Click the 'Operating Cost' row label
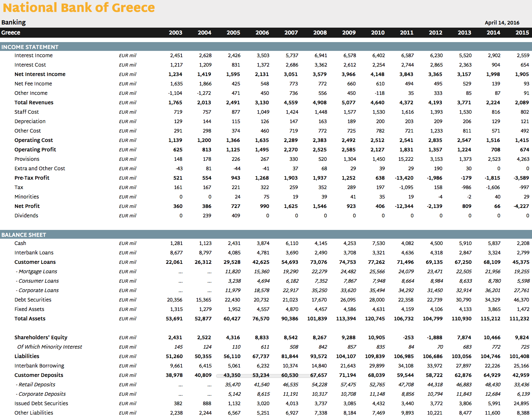The height and width of the screenshot is (419, 532). [x=34, y=140]
